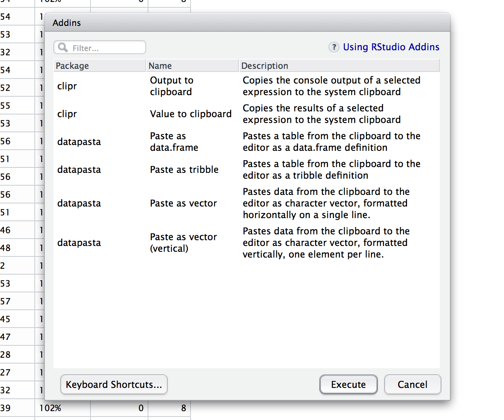
Task: Open the Using RStudio Addins help link
Action: [x=391, y=47]
